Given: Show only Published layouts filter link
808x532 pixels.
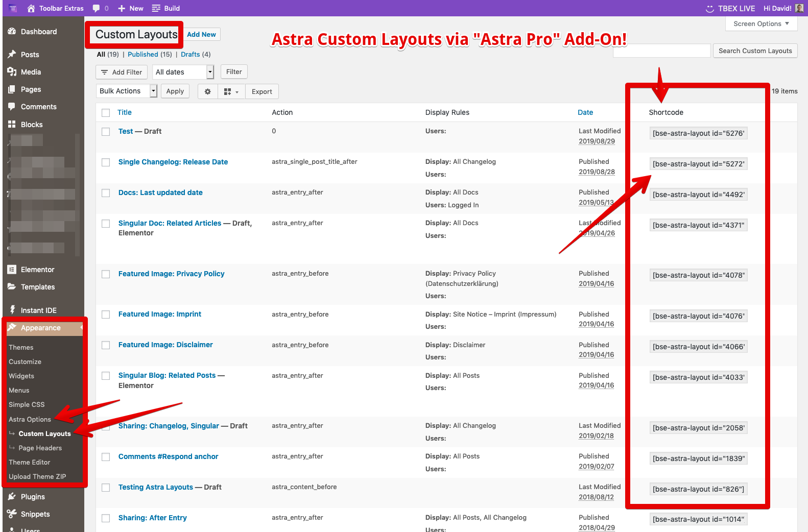Looking at the screenshot, I should (143, 54).
